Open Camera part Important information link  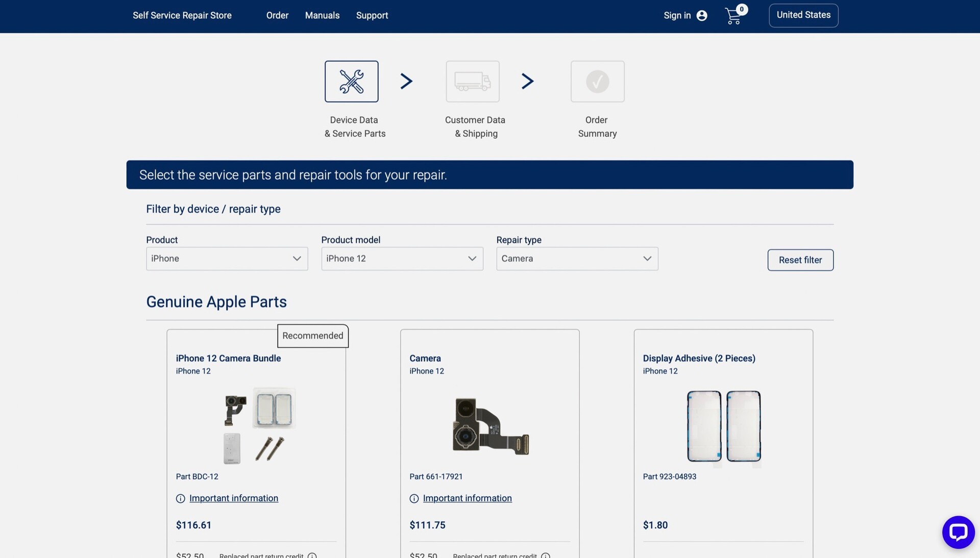click(467, 498)
